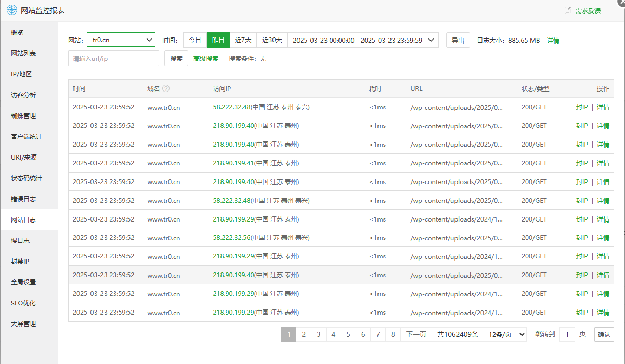Click the website monitoring report logo icon

[11, 10]
